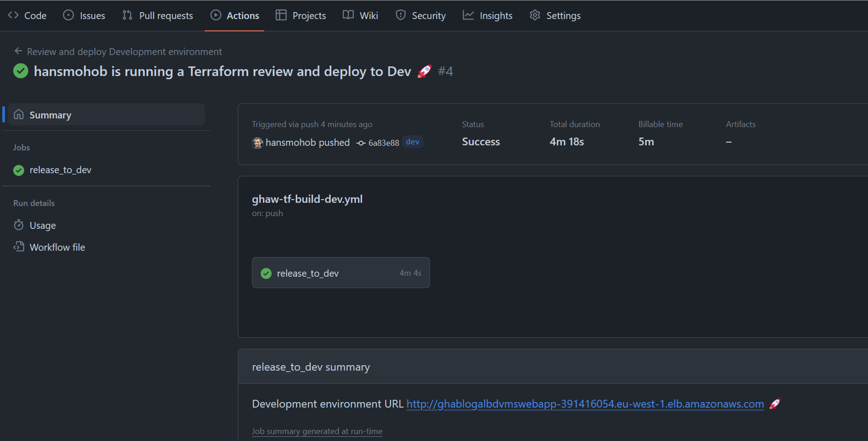Click the Workflow file icon
Screen dimensions: 868x441
(x=19, y=247)
